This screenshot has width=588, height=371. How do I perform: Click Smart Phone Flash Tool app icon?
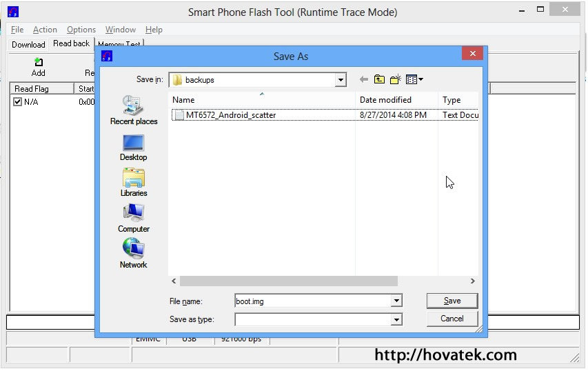(13, 12)
